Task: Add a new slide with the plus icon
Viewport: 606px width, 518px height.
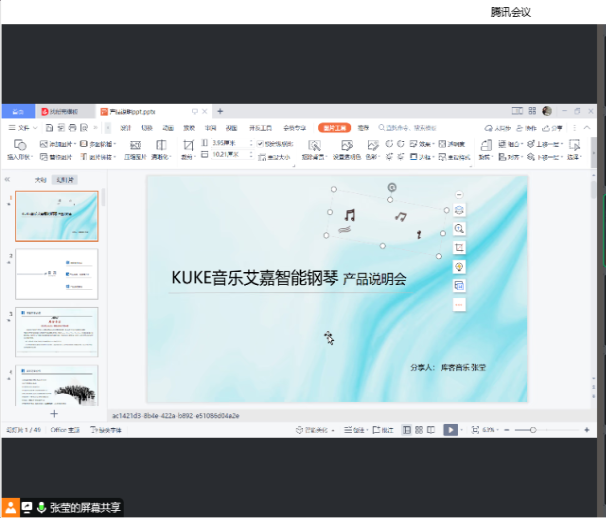Action: pos(54,413)
